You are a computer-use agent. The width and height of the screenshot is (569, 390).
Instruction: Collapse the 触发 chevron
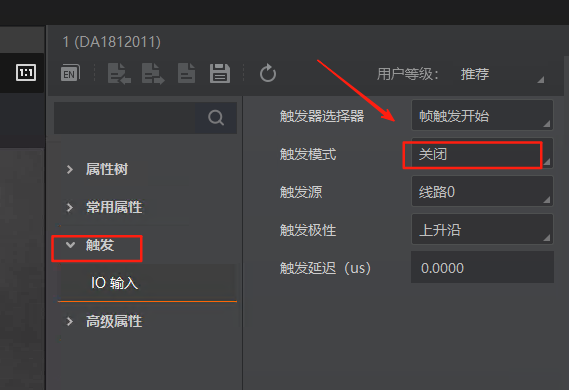tap(70, 245)
